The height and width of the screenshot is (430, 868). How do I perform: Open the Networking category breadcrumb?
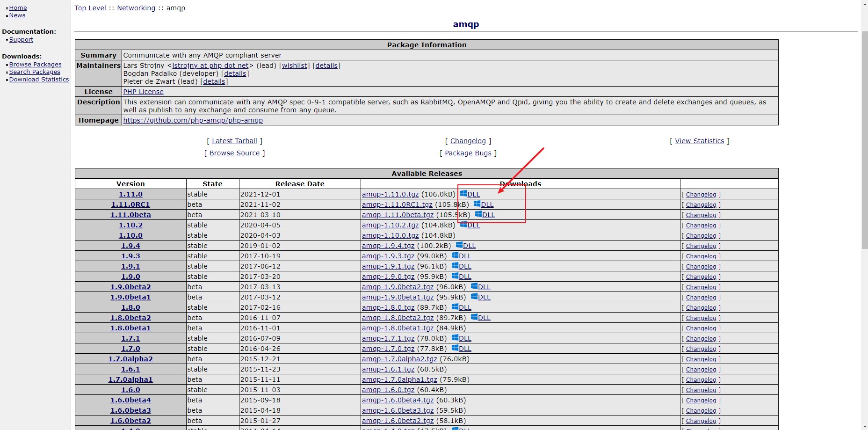click(136, 8)
